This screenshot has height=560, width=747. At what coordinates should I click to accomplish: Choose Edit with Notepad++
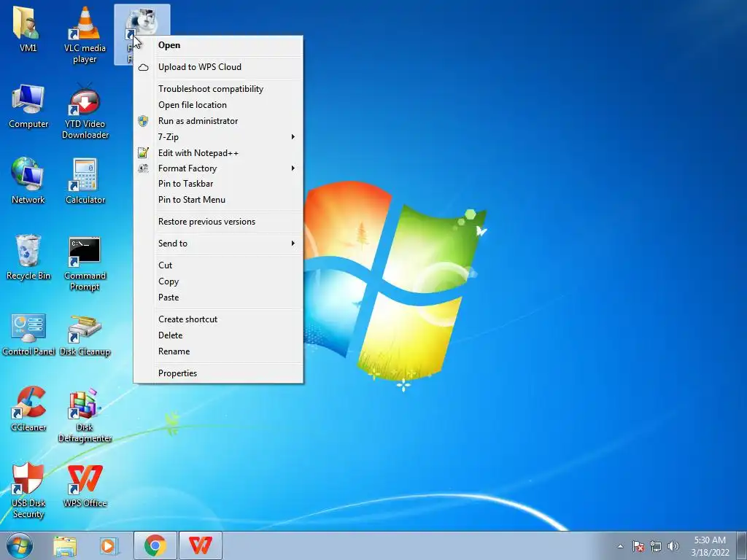click(x=218, y=153)
